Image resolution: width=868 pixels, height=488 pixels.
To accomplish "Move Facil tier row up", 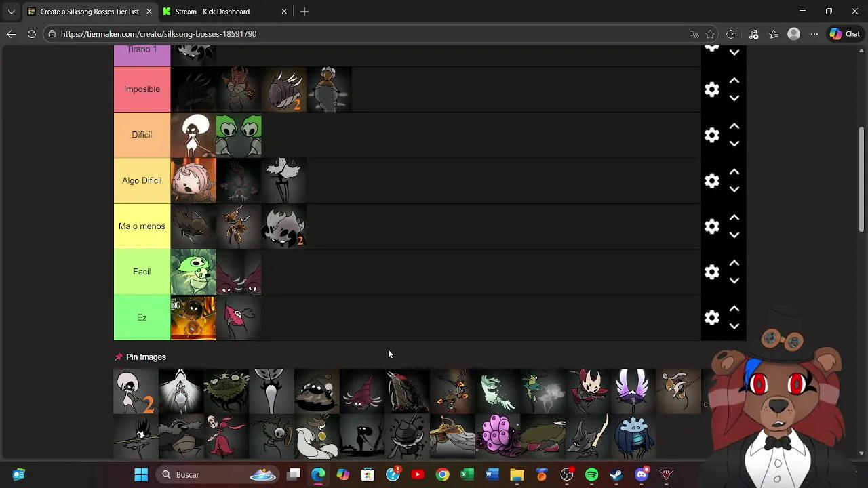I will (734, 263).
